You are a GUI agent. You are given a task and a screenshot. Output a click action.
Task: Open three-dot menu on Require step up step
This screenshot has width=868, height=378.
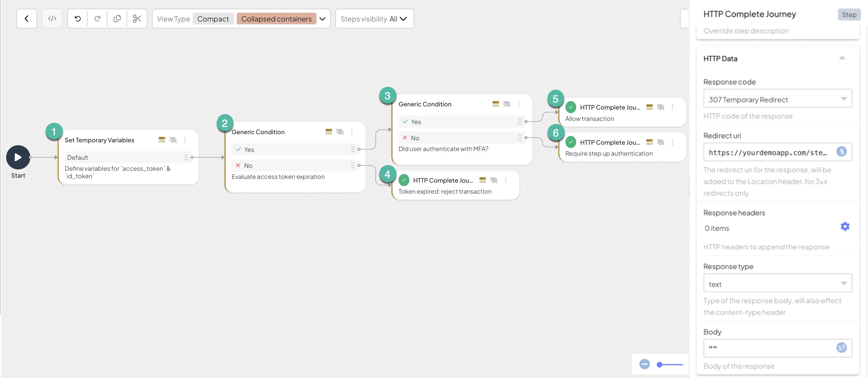(672, 142)
